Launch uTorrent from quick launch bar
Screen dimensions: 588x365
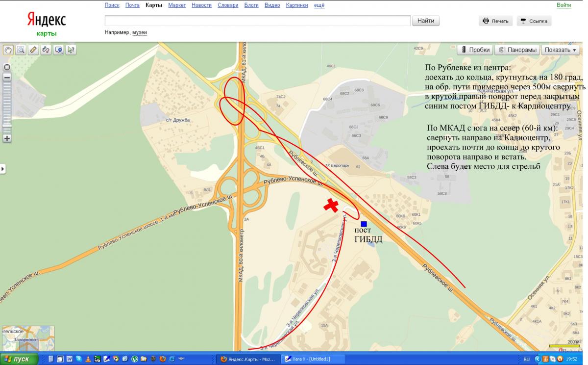pyautogui.click(x=135, y=359)
